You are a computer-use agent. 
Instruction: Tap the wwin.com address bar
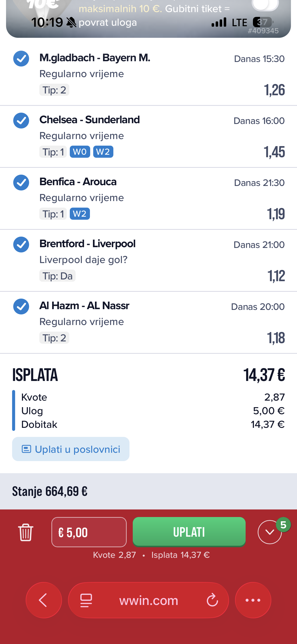coord(148,600)
